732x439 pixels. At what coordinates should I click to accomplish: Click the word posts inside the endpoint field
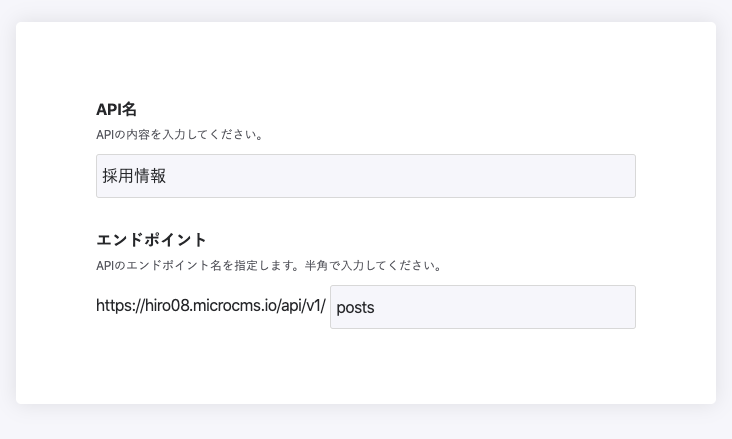[x=355, y=308]
